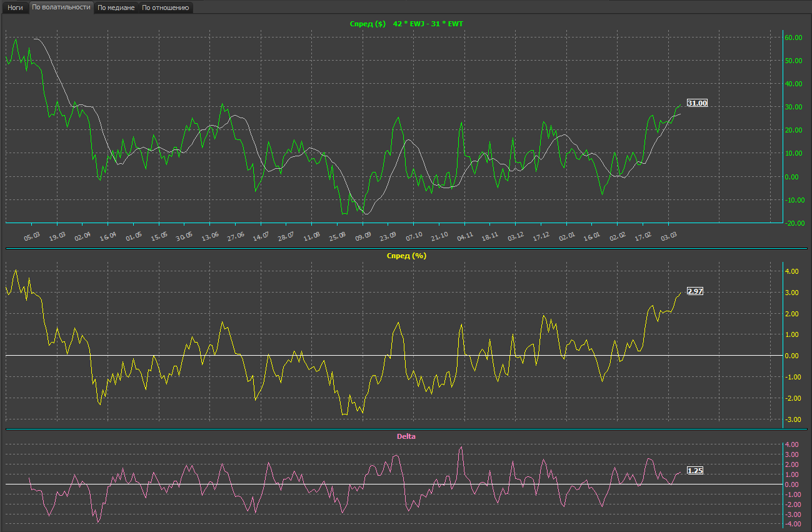Click the 05.03 date label on the axis
Image resolution: width=812 pixels, height=532 pixels.
(x=33, y=236)
